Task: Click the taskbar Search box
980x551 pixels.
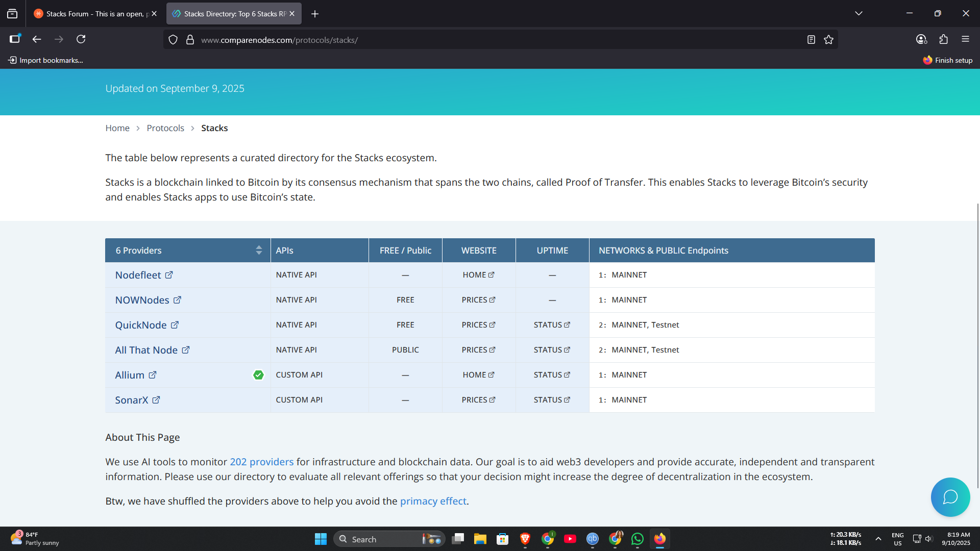Action: pyautogui.click(x=389, y=539)
